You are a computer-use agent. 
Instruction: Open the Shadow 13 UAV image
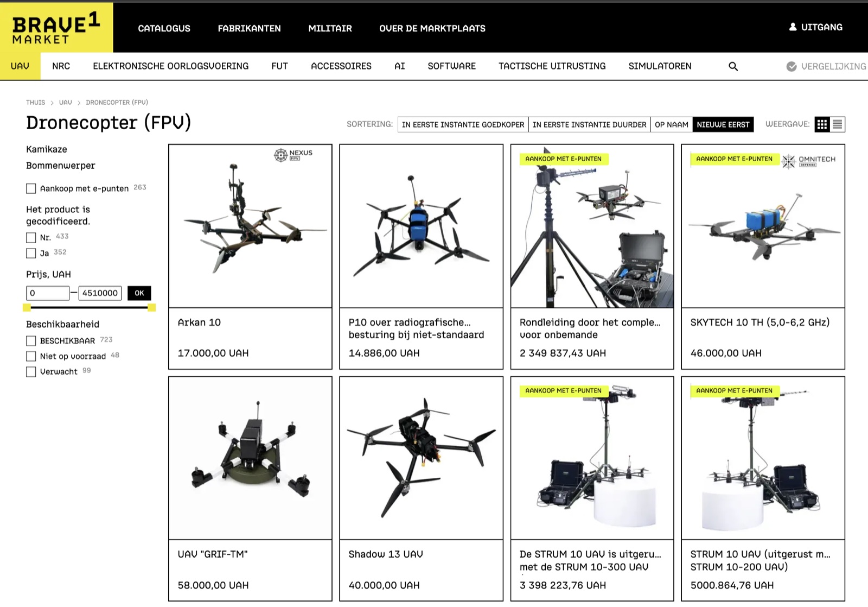(x=421, y=458)
